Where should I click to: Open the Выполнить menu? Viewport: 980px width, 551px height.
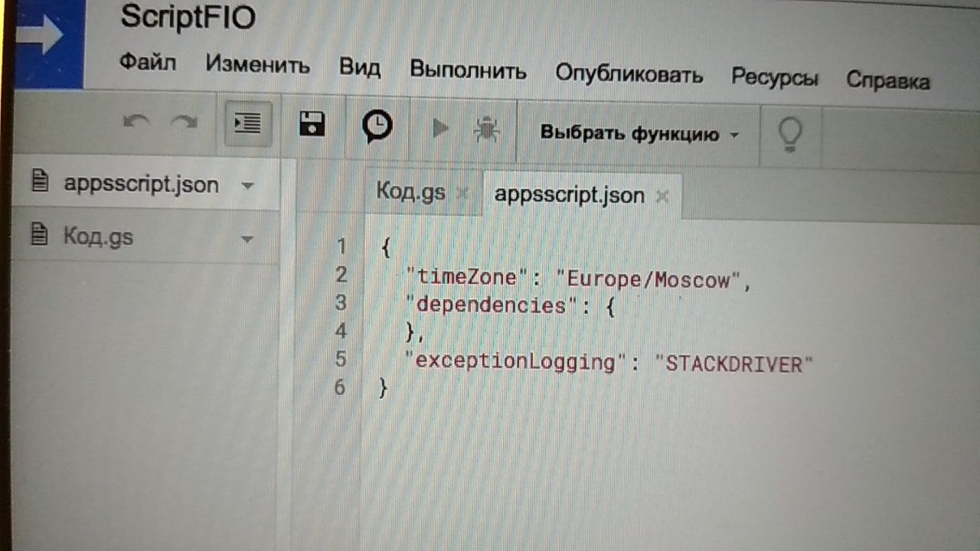(x=468, y=70)
